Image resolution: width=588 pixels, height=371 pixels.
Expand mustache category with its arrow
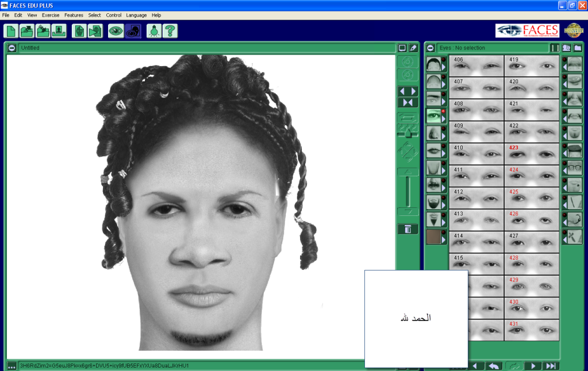(444, 188)
